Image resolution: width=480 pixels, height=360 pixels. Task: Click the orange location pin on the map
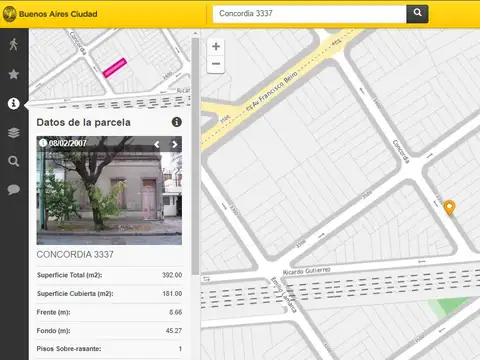pos(449,207)
